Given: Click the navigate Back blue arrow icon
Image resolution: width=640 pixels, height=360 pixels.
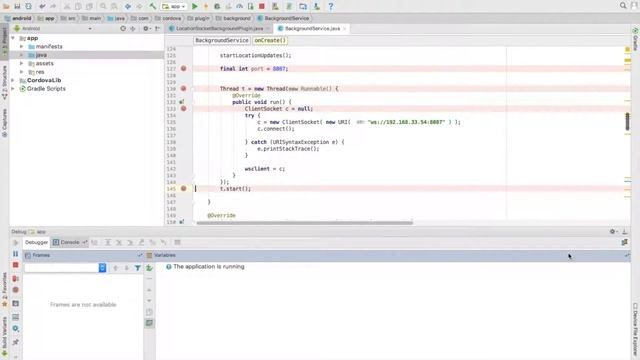Looking at the screenshot, I should point(128,6).
